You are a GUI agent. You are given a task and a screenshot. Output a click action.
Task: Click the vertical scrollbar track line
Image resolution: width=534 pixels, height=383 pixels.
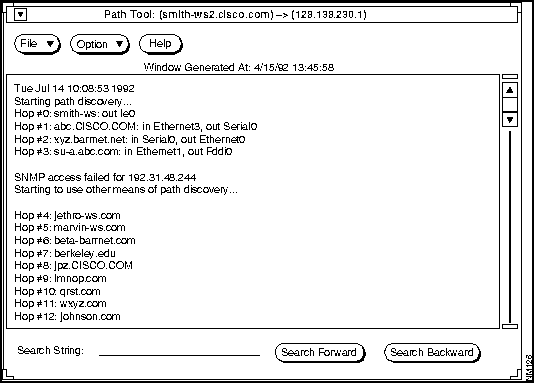coord(510,227)
